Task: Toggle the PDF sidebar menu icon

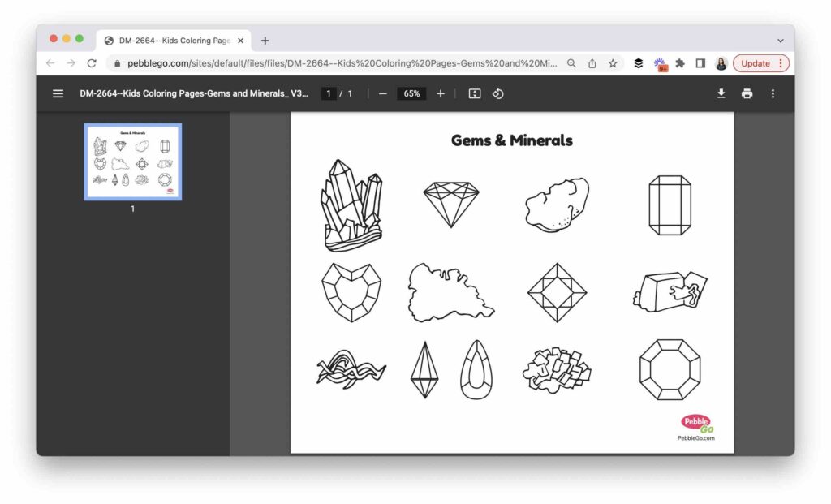Action: click(x=58, y=93)
